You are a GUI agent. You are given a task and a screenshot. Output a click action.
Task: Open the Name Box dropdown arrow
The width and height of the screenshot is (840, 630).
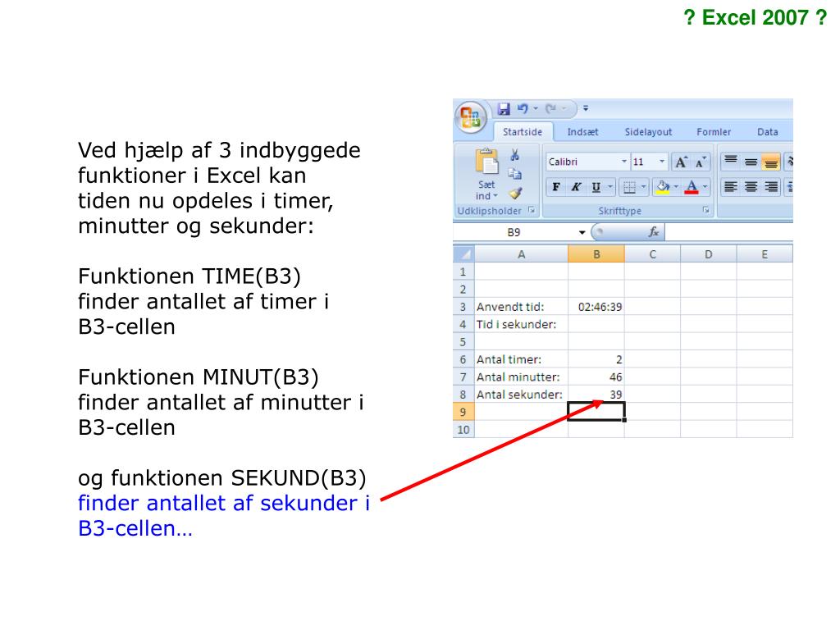582,232
